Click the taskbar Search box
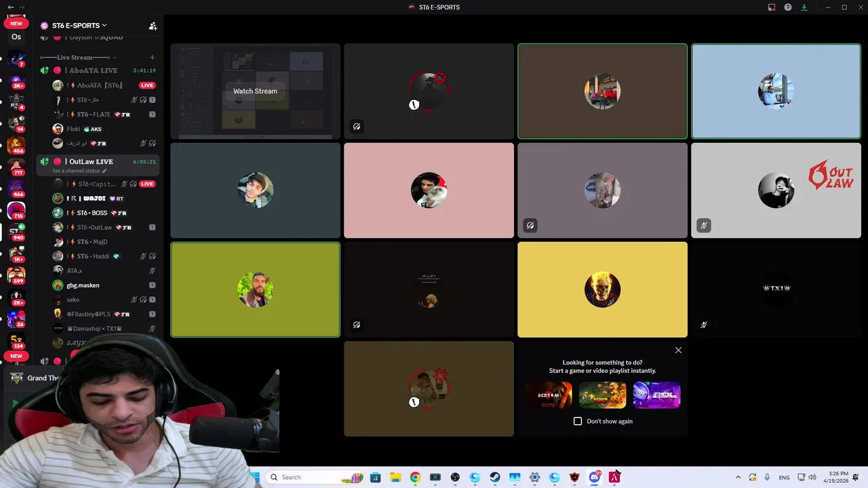 (315, 477)
